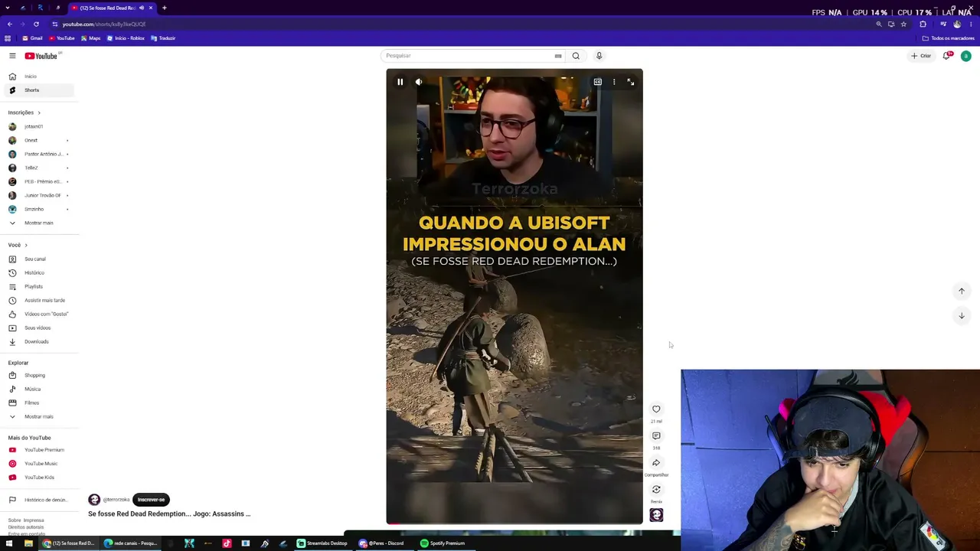Switch to Spotify Premium in taskbar
Viewport: 980px width, 551px height.
tap(443, 543)
